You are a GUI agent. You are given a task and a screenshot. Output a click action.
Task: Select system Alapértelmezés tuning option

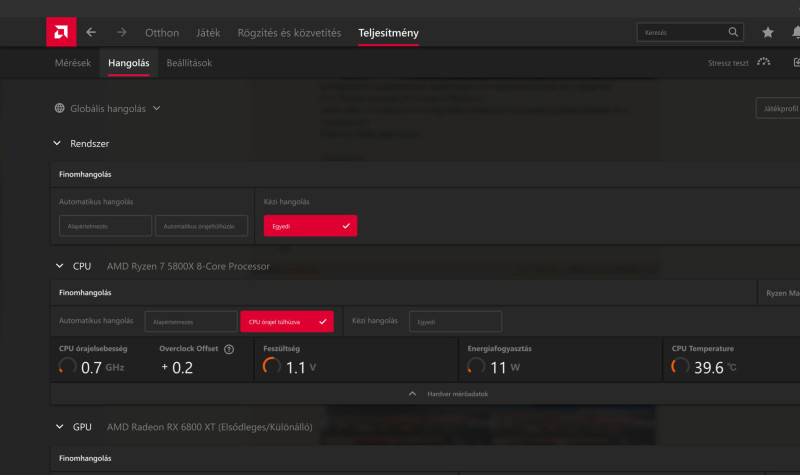[x=106, y=226]
